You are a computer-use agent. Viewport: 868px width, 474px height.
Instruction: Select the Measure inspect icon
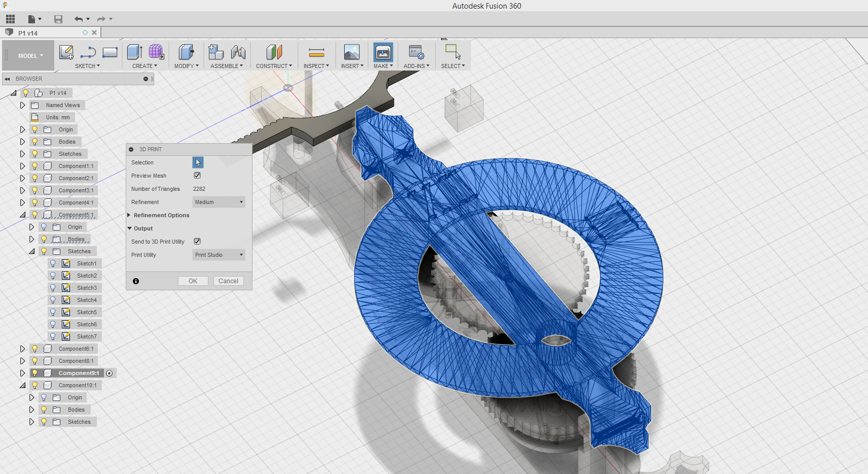(316, 52)
